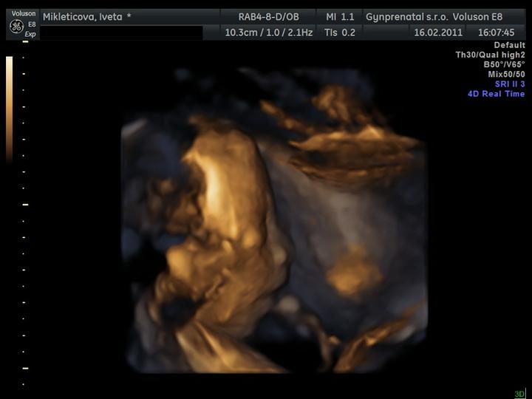Select the Default preset label
Screen dimensions: 532x399
[x=509, y=45]
